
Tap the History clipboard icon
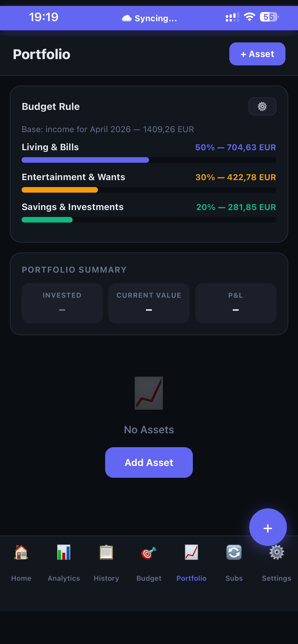pos(106,552)
